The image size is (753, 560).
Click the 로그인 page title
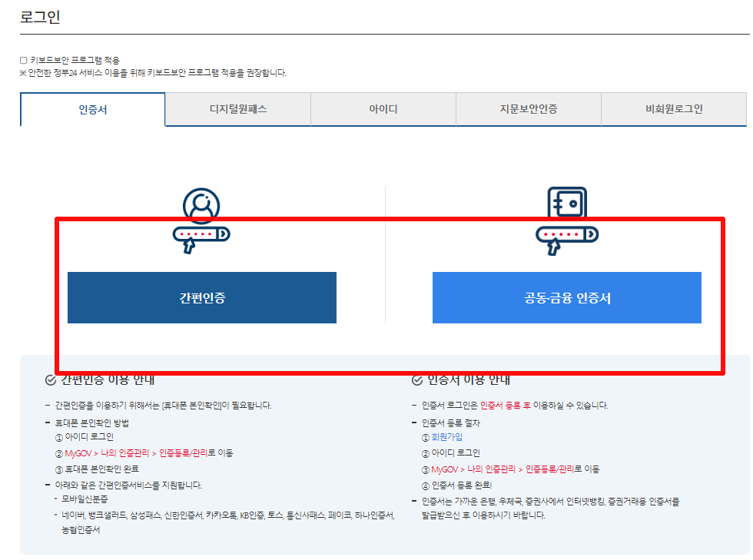pyautogui.click(x=40, y=17)
